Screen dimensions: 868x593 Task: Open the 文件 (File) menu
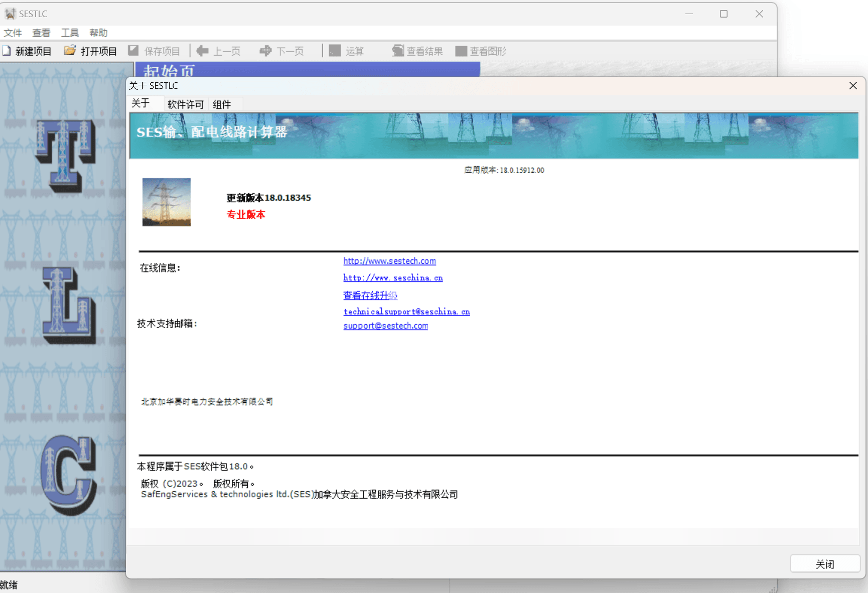pos(13,33)
